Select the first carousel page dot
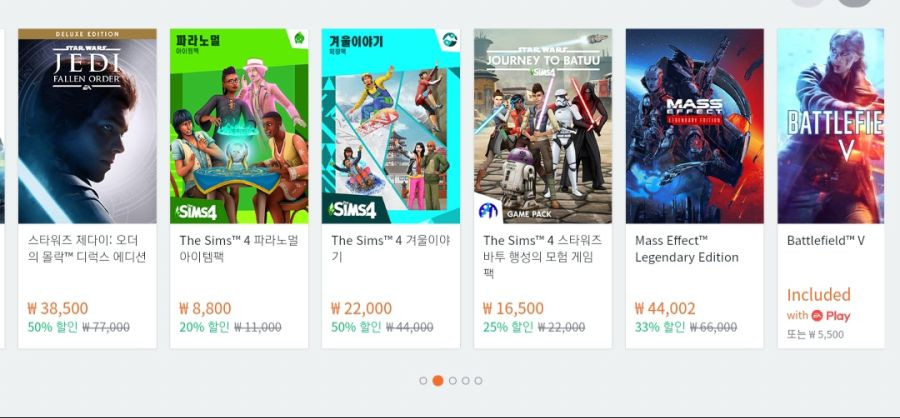Screen dimensions: 900x418 (423, 381)
